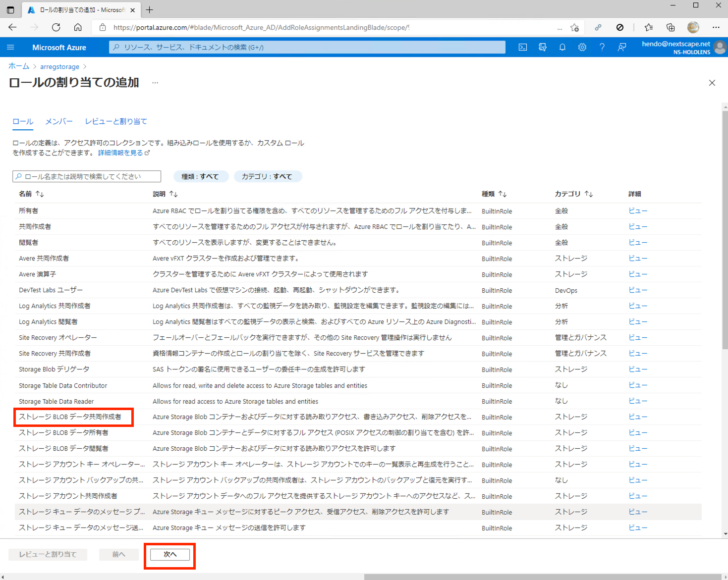The image size is (728, 580).
Task: Sort roles by type column arrows
Action: [x=503, y=194]
